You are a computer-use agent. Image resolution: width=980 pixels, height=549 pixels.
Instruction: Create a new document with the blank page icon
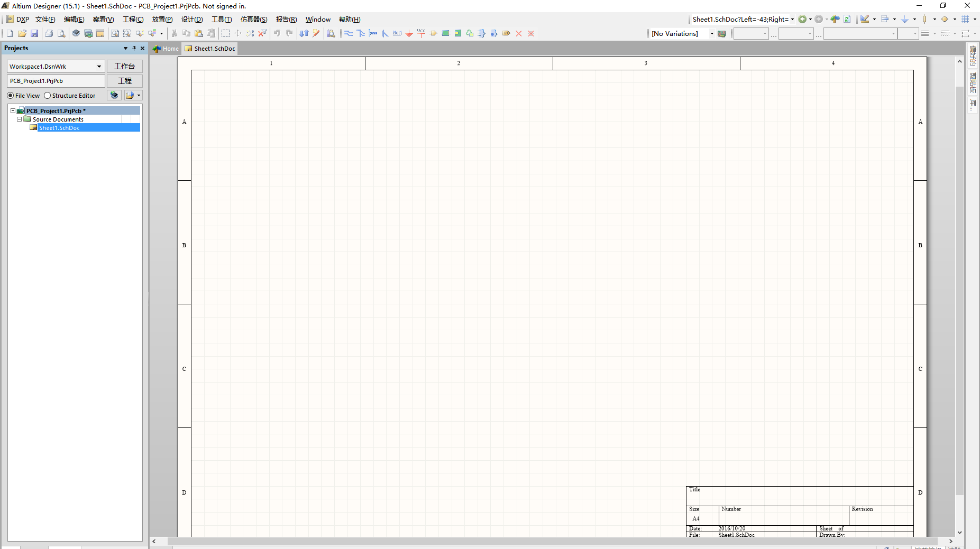10,33
